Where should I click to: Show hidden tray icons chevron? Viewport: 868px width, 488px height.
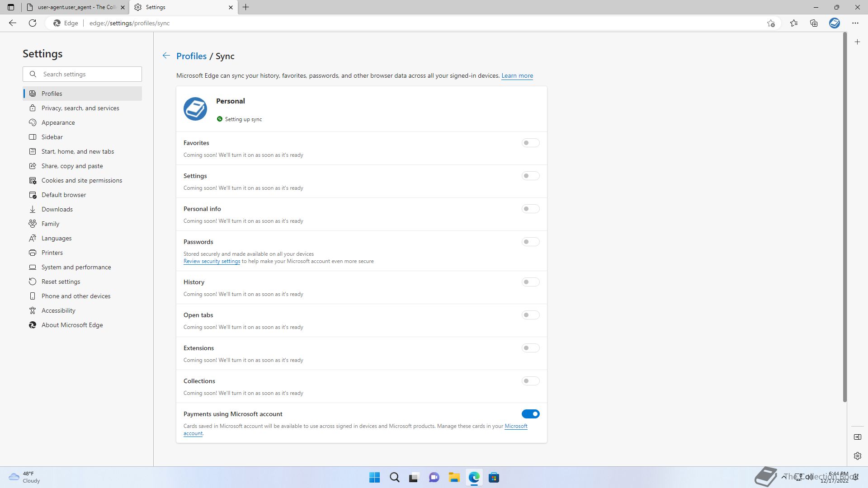[x=783, y=477]
